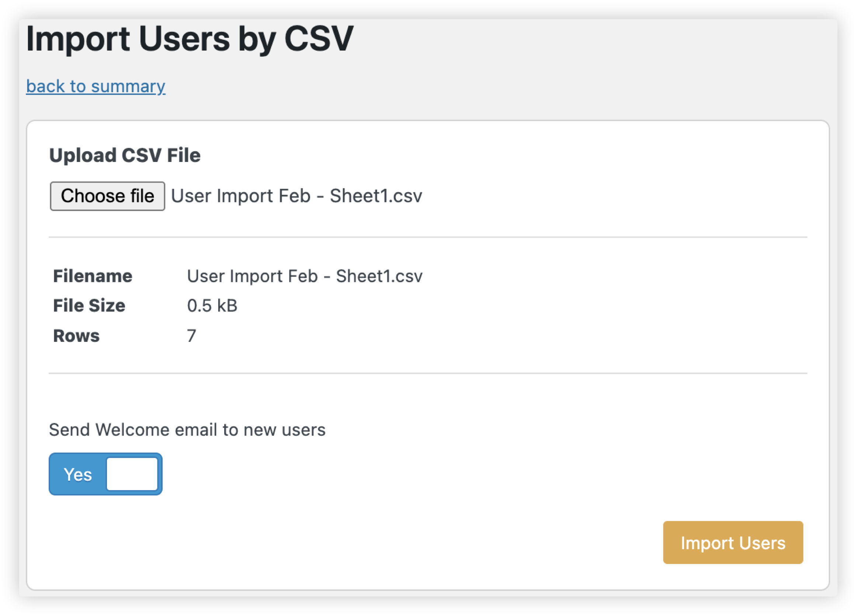Click the Import Users by CSV heading
The image size is (857, 616).
(x=190, y=39)
